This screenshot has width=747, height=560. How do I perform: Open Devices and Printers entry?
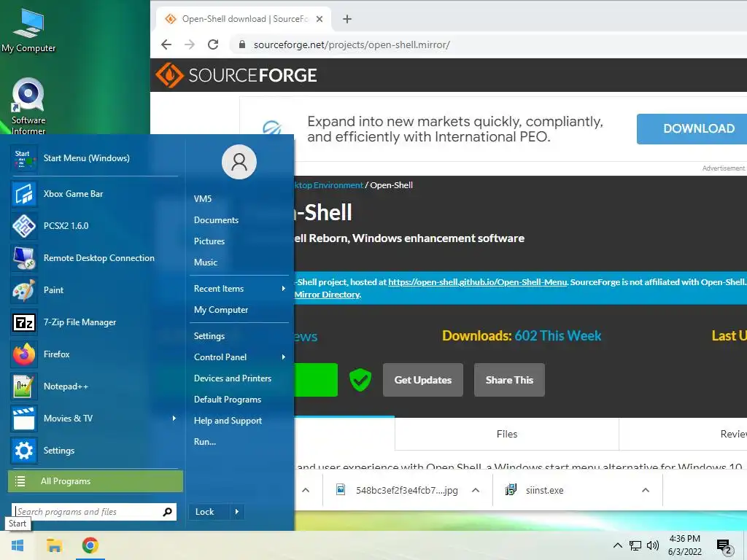[x=233, y=378]
